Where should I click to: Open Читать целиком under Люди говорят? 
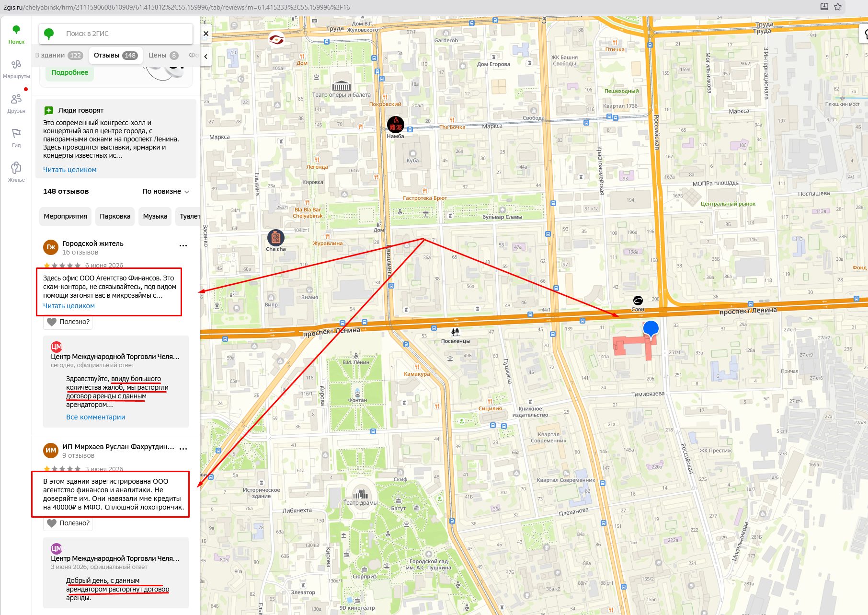click(x=70, y=170)
